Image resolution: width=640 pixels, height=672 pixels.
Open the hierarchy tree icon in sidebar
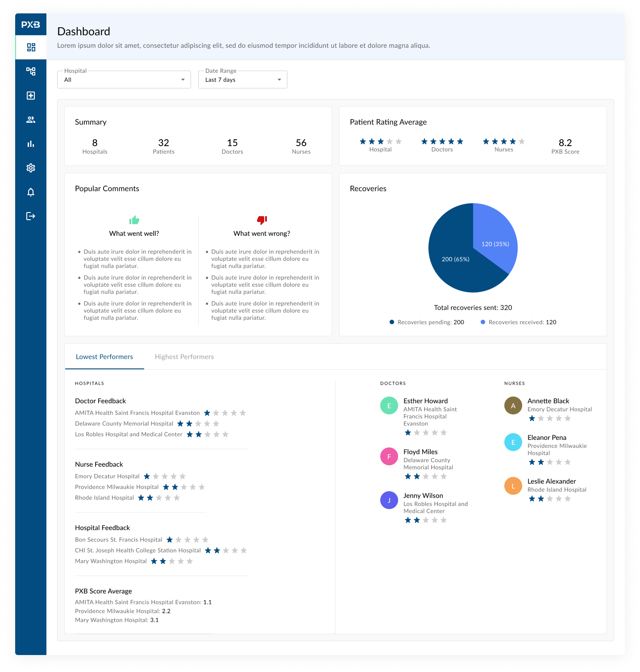(x=31, y=71)
